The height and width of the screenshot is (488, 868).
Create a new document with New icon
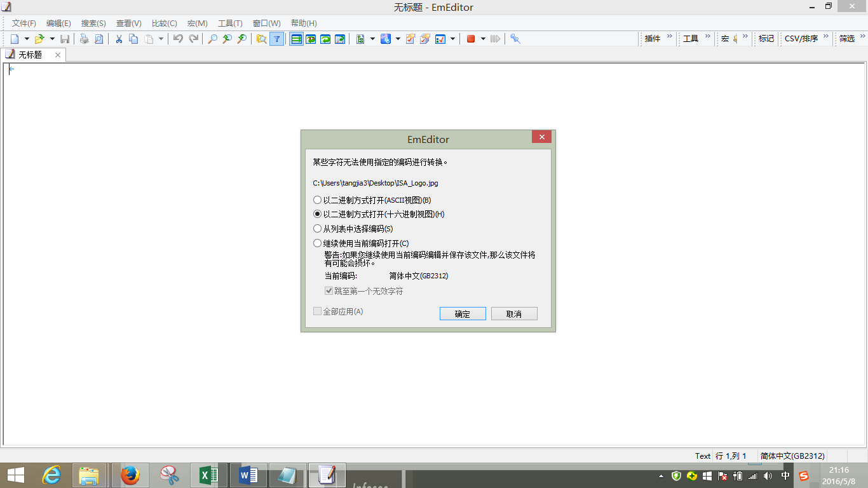pyautogui.click(x=15, y=39)
